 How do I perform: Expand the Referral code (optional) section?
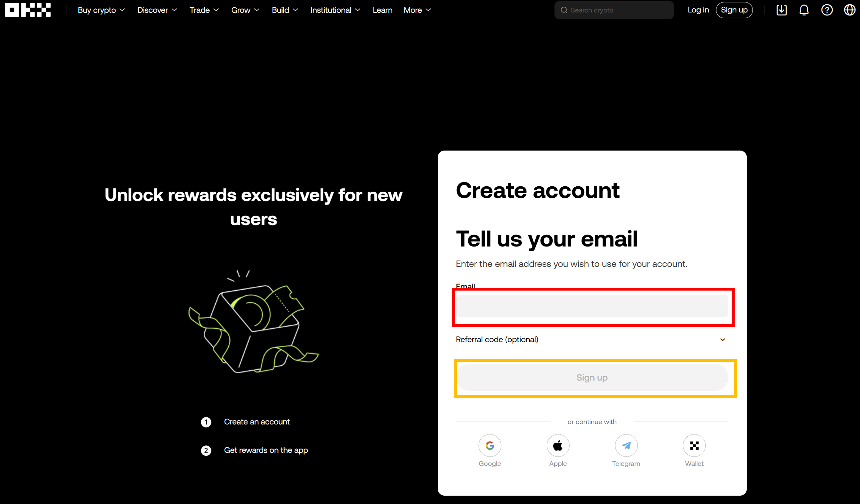pos(592,340)
